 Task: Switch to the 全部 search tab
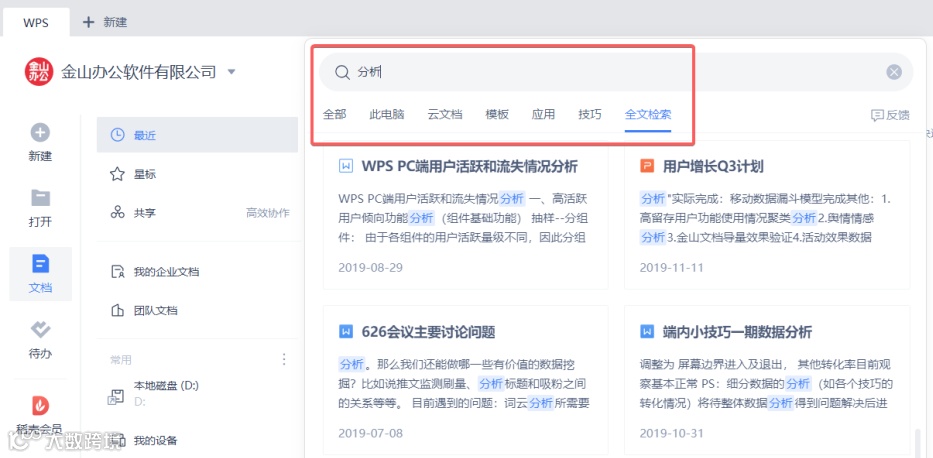pos(334,114)
